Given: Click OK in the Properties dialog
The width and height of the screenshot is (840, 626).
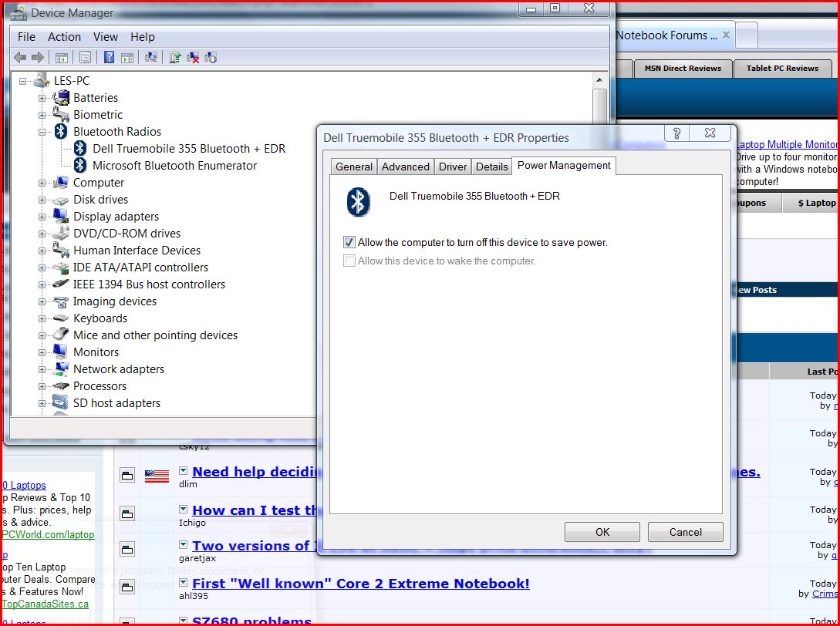Looking at the screenshot, I should point(602,532).
